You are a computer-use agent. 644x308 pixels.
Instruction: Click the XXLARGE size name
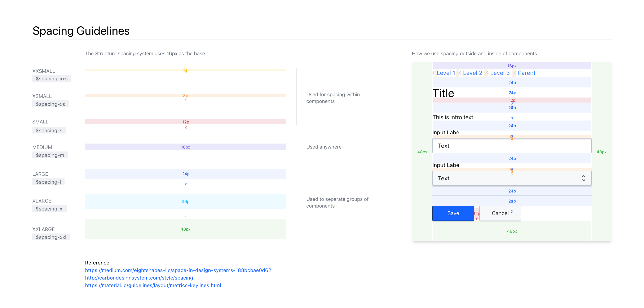(44, 229)
